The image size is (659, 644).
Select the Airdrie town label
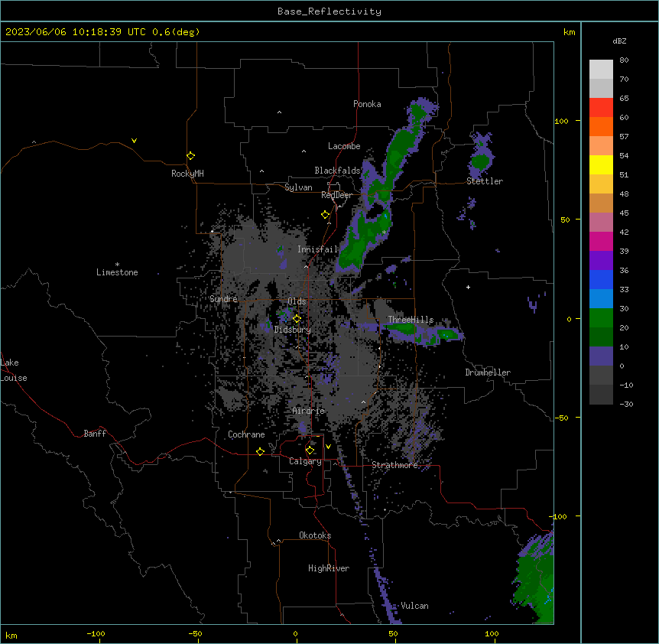[309, 411]
